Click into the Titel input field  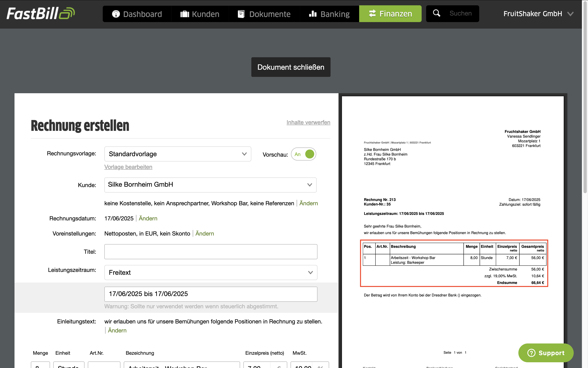pyautogui.click(x=211, y=252)
